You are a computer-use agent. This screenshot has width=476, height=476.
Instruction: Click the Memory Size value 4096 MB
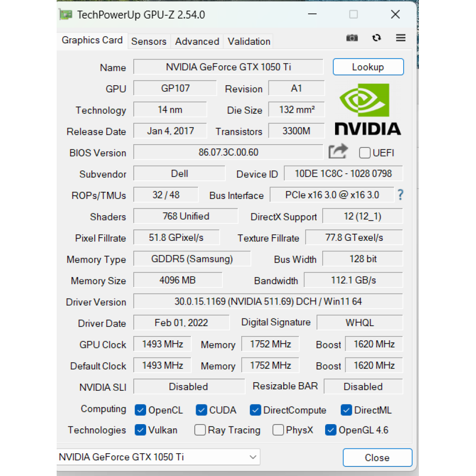(x=178, y=280)
